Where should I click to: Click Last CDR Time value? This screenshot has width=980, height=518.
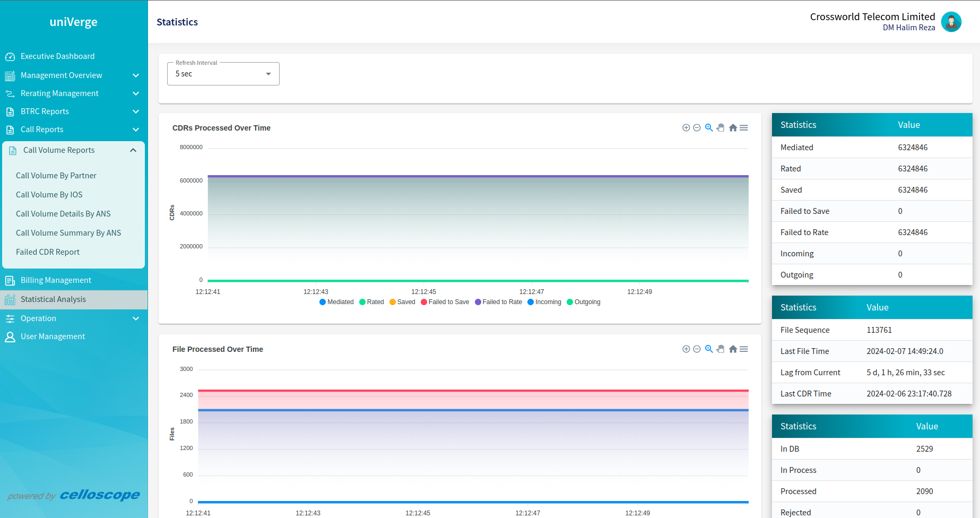(x=909, y=394)
